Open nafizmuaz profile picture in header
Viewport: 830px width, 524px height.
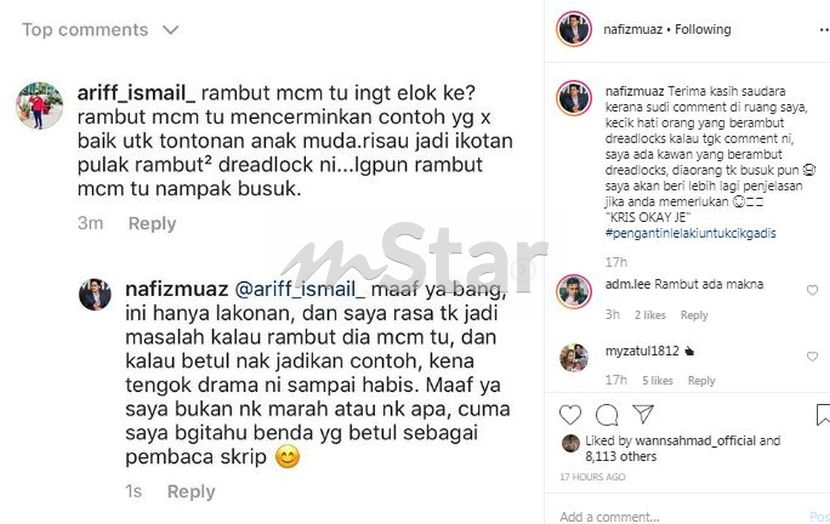coord(574,29)
